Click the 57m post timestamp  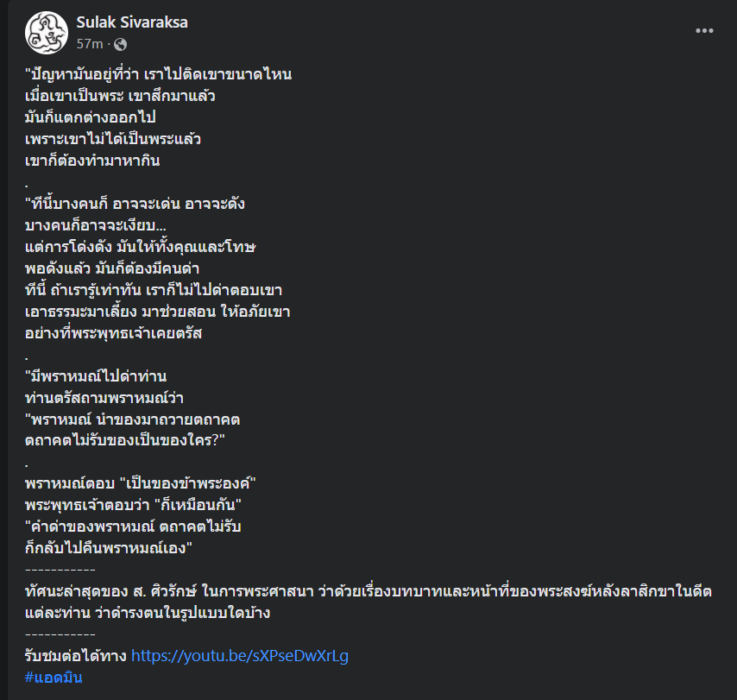click(90, 44)
